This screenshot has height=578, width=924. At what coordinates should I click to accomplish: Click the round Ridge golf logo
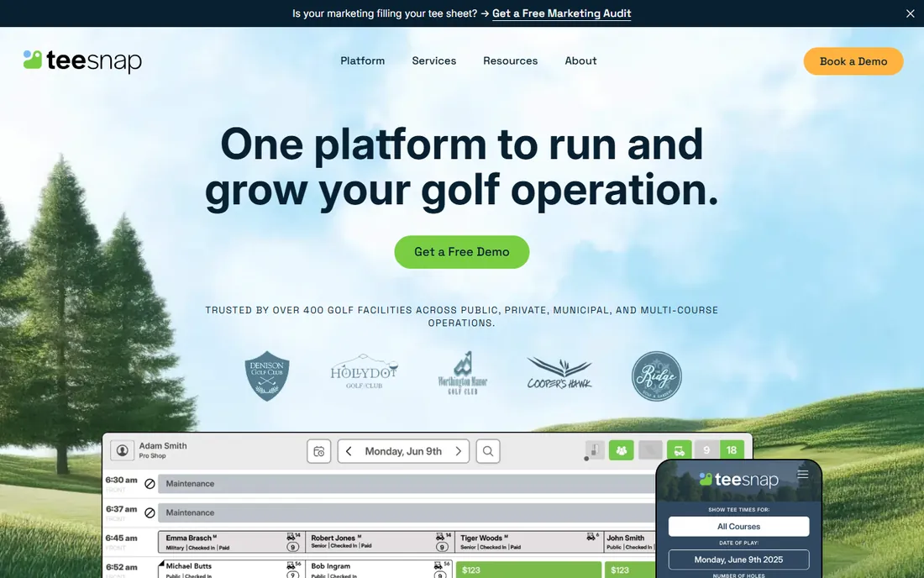point(657,376)
